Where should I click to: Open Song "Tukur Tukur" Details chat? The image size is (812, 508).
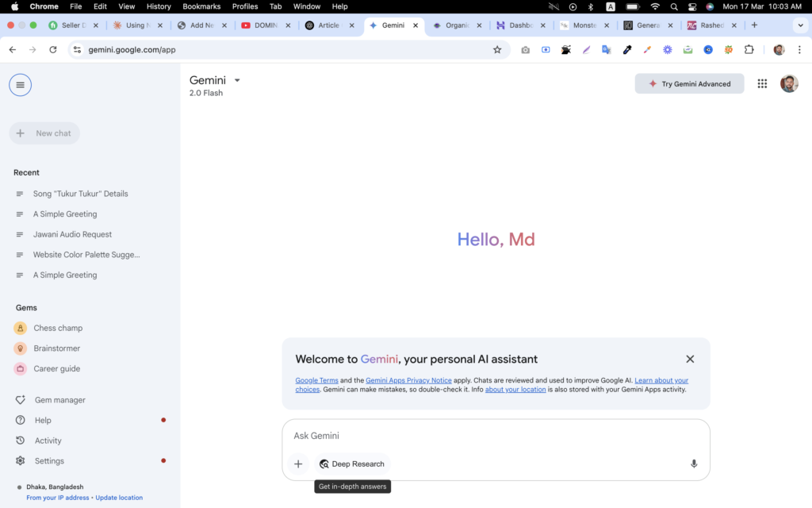pyautogui.click(x=80, y=194)
